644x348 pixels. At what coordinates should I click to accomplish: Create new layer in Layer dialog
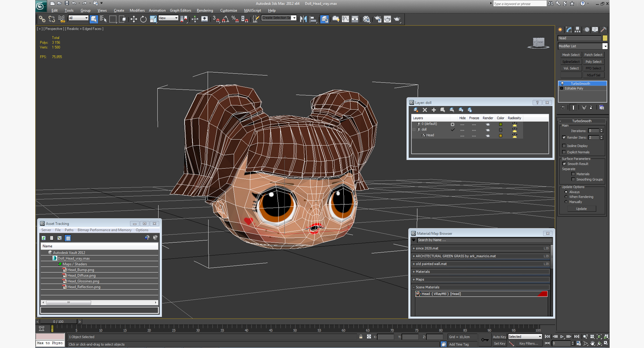point(416,110)
